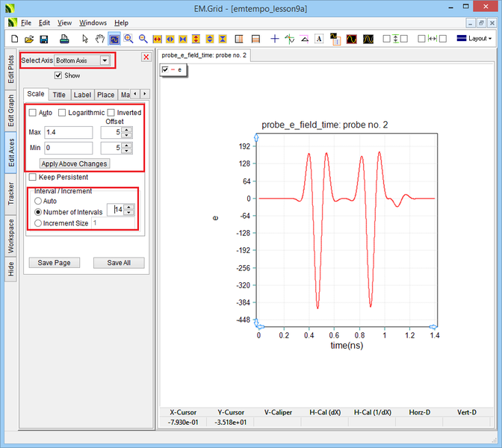Select the arrow pointer tool
502x448 pixels.
click(x=85, y=38)
